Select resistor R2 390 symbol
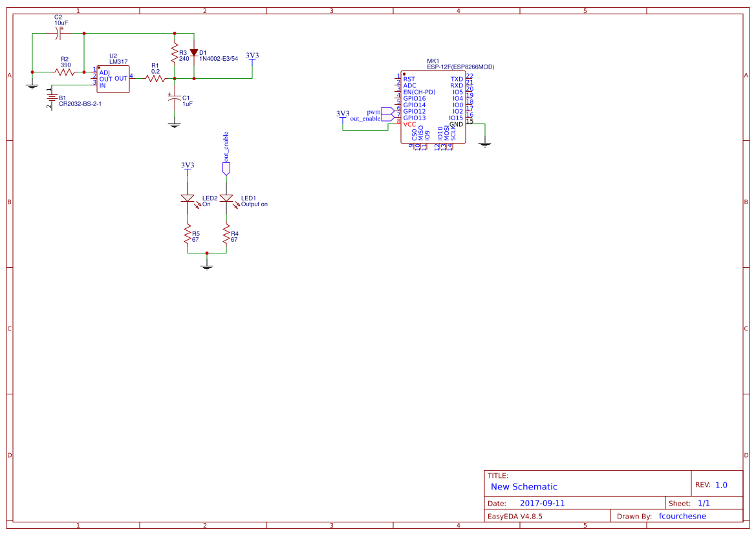756x536 pixels. coord(65,72)
